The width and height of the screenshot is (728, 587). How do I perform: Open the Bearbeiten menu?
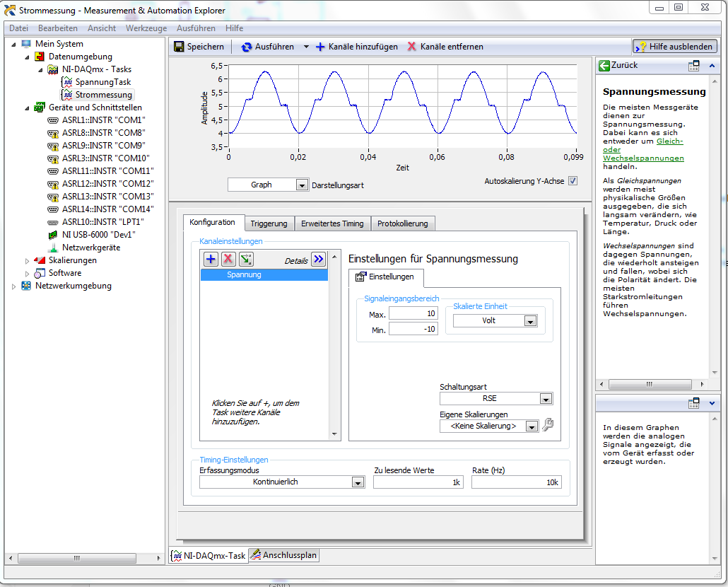tap(57, 28)
